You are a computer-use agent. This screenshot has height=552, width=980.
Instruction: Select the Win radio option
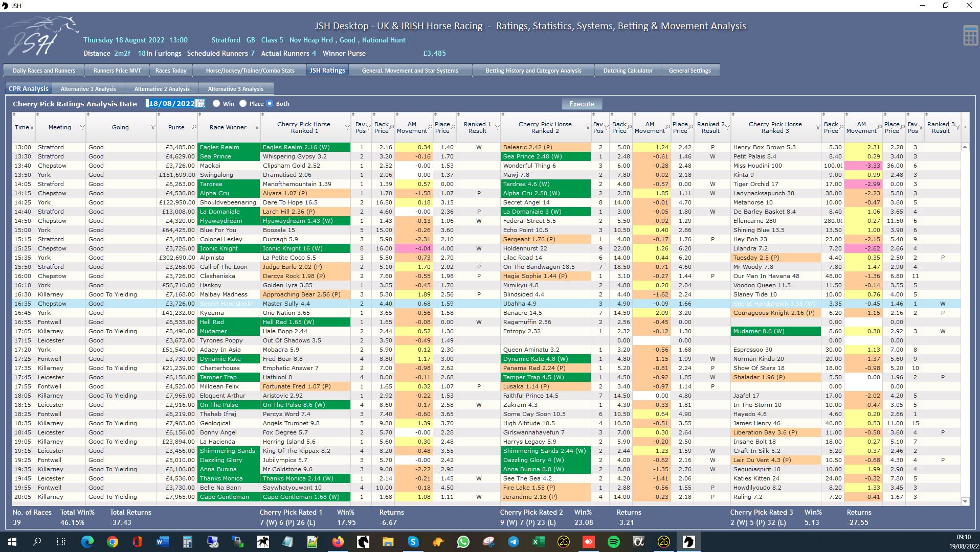[217, 103]
